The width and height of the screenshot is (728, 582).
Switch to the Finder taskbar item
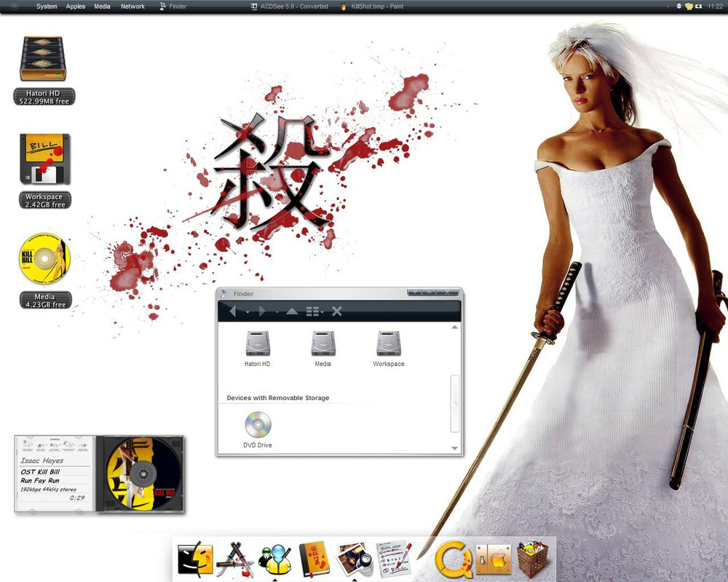click(173, 7)
